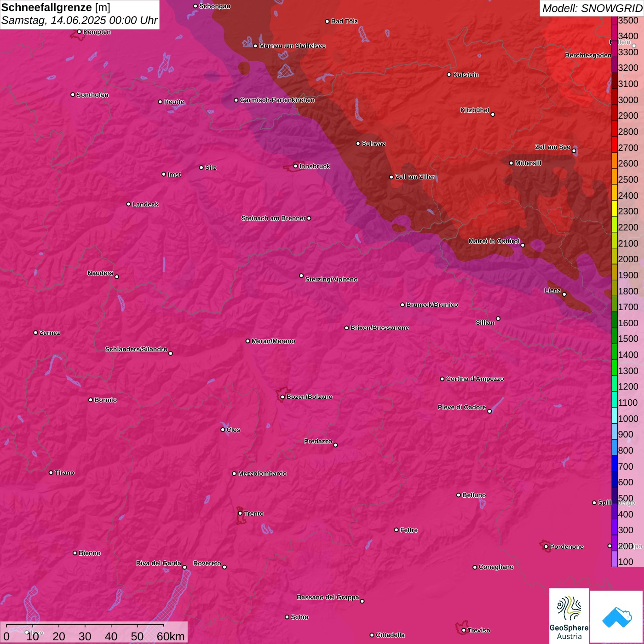Click the Trento city label
644x644 pixels.
click(x=254, y=513)
